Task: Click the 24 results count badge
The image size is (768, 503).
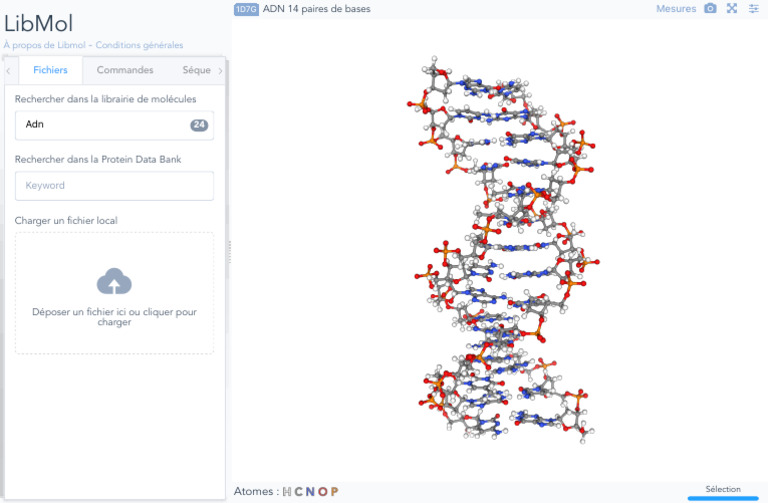Action: [x=199, y=125]
